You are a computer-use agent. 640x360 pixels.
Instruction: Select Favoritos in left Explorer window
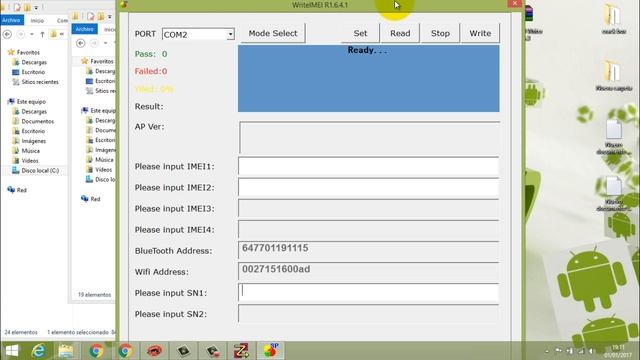point(28,52)
